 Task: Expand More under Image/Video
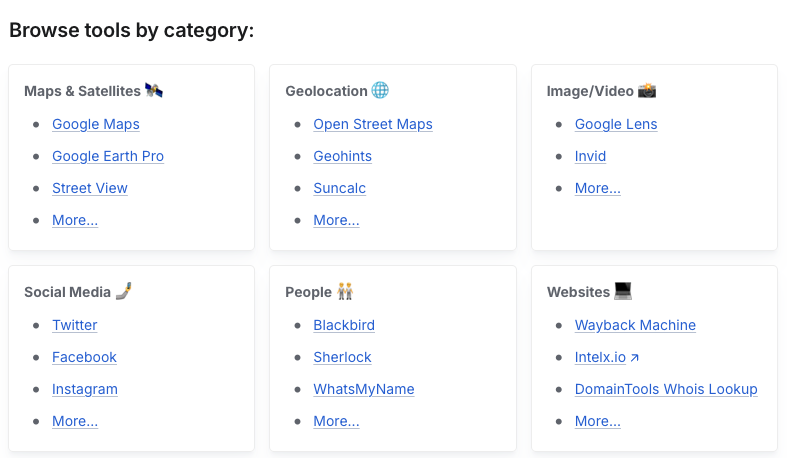(x=598, y=188)
